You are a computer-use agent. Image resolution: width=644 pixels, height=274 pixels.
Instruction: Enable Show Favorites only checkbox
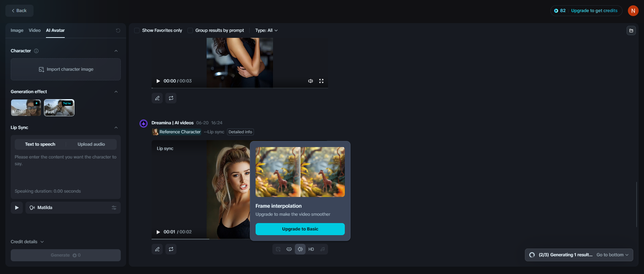[x=137, y=30]
